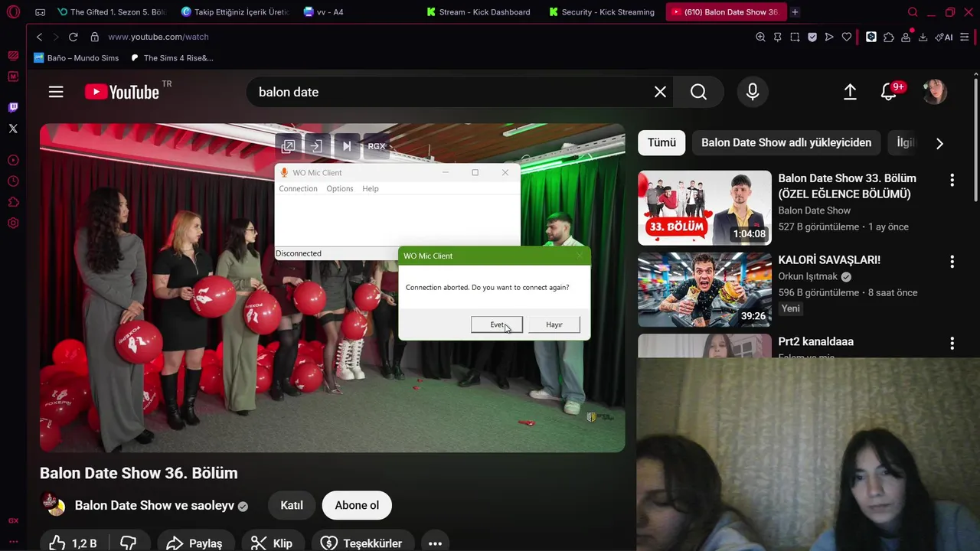980x551 pixels.
Task: Click the YouTube search magnifier button
Action: tap(698, 92)
